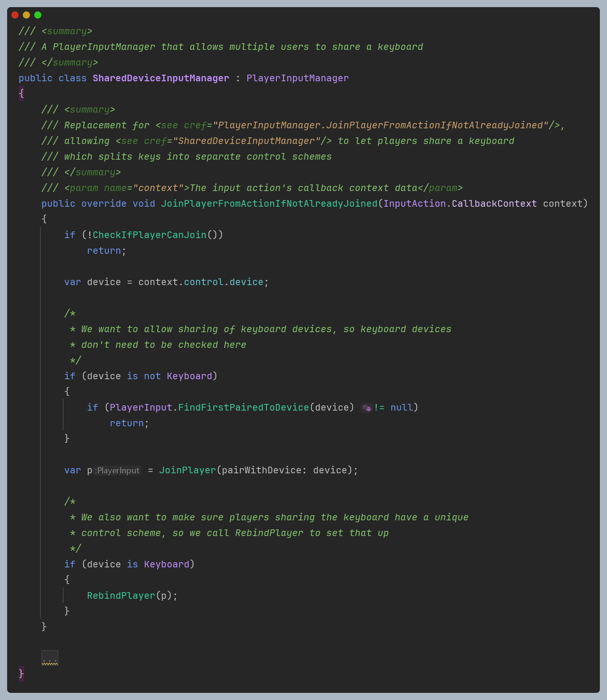Select the SharedDeviceInputManager class name
This screenshot has height=700, width=607.
(x=161, y=78)
